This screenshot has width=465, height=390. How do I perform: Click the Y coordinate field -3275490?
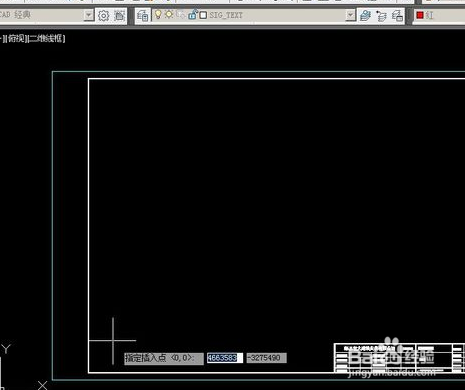[266, 358]
